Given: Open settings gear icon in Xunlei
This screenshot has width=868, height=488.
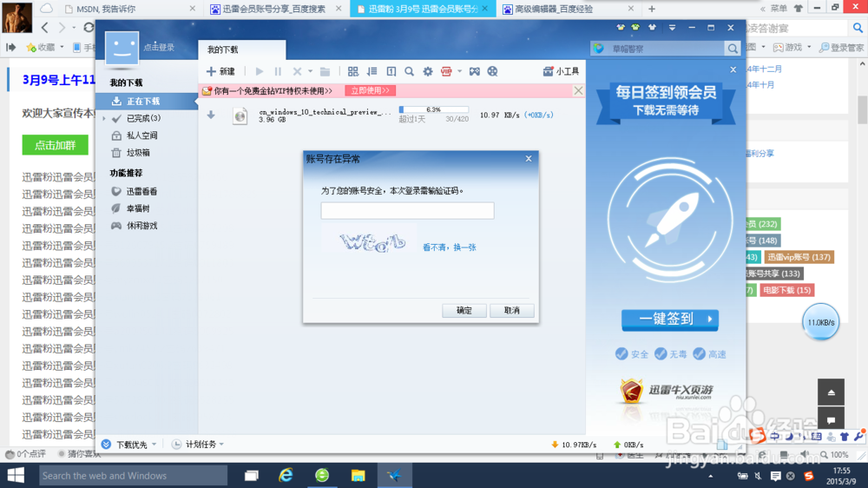Looking at the screenshot, I should tap(428, 71).
